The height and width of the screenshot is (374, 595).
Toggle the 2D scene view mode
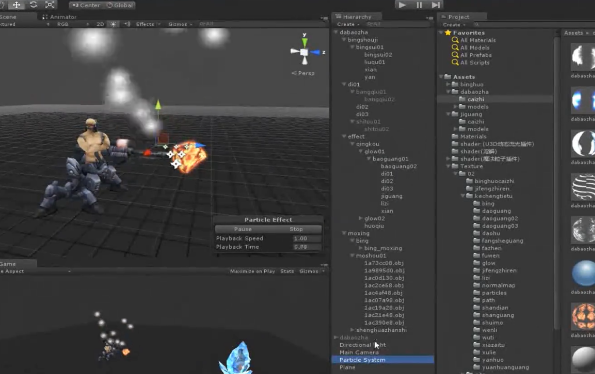pos(100,24)
